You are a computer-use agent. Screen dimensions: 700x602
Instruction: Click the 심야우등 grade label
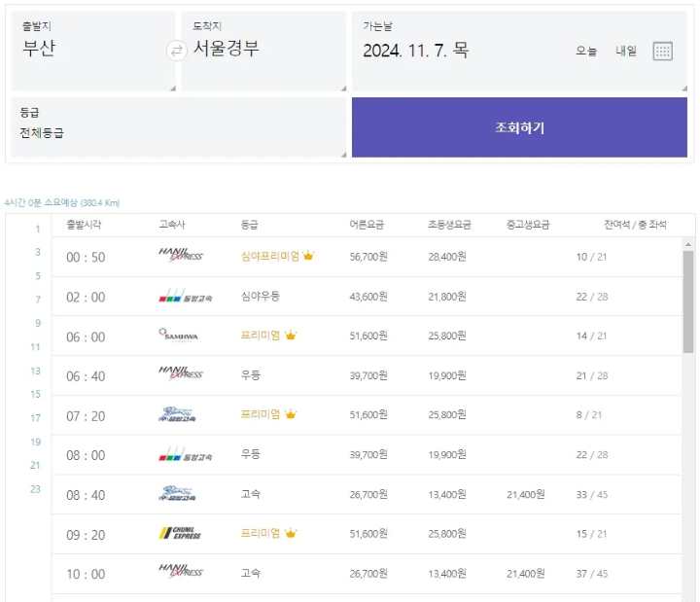coord(261,296)
